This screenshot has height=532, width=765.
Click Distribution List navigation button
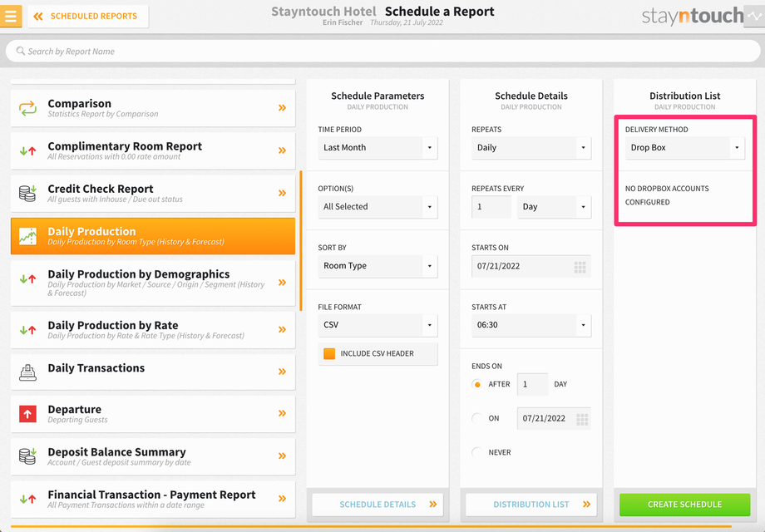(x=531, y=505)
